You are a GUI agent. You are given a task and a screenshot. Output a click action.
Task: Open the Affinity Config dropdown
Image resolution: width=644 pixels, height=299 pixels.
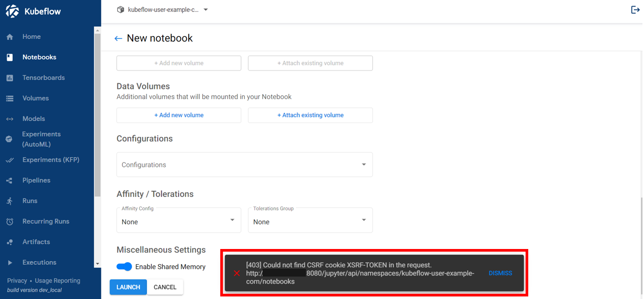point(178,220)
